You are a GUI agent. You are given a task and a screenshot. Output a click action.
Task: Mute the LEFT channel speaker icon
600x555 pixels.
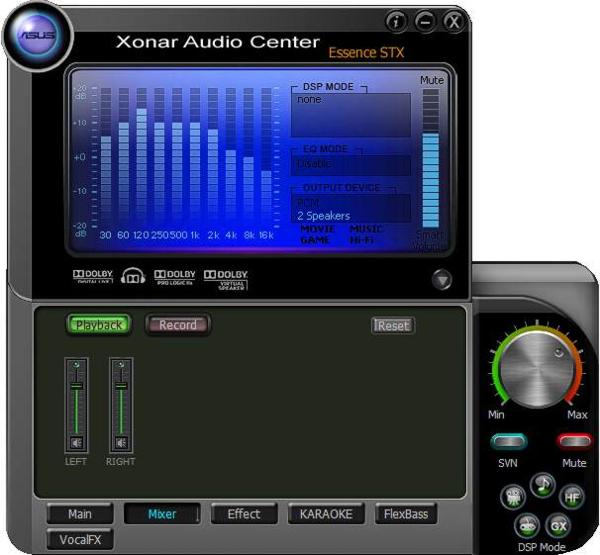click(x=77, y=443)
